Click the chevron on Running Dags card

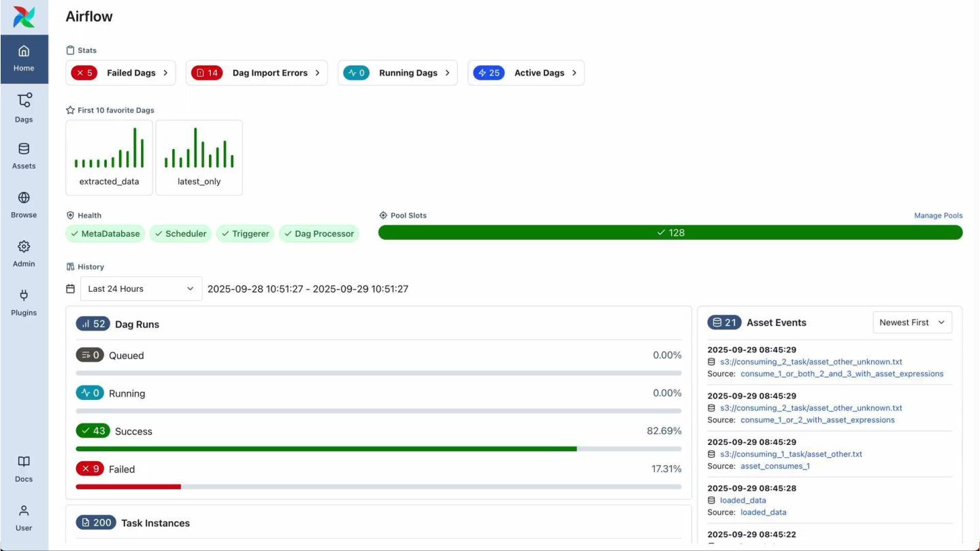pos(447,73)
